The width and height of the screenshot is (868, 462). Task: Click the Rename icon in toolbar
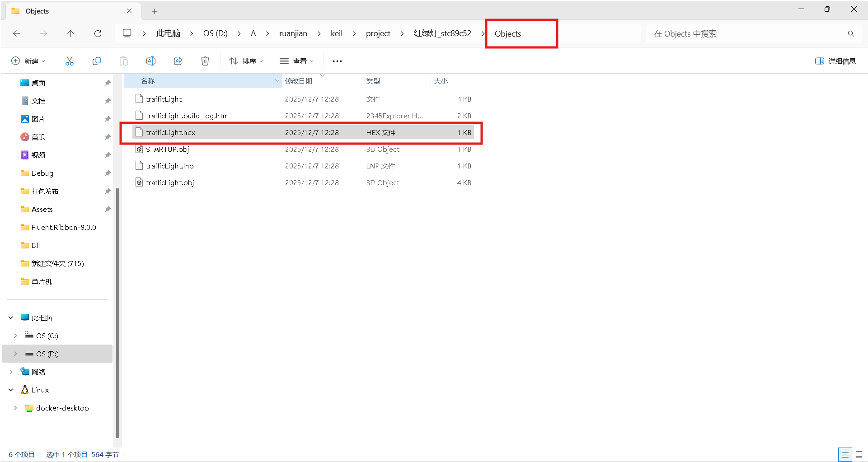(151, 61)
